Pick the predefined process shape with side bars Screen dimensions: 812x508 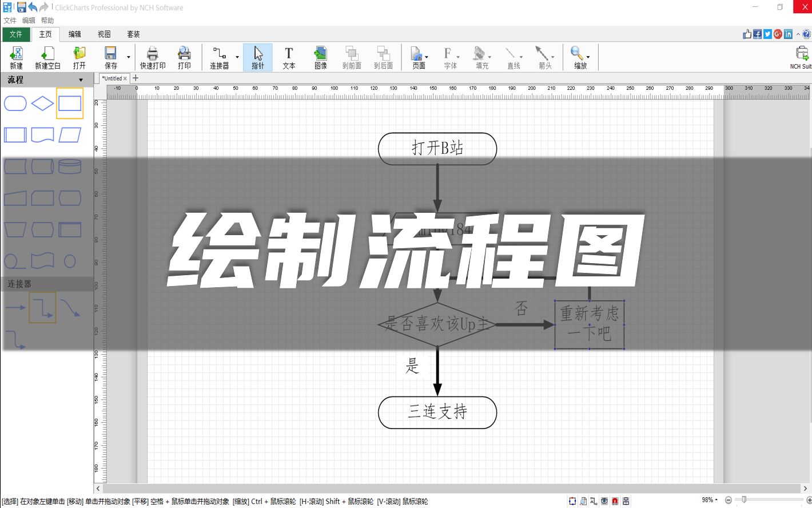point(15,135)
